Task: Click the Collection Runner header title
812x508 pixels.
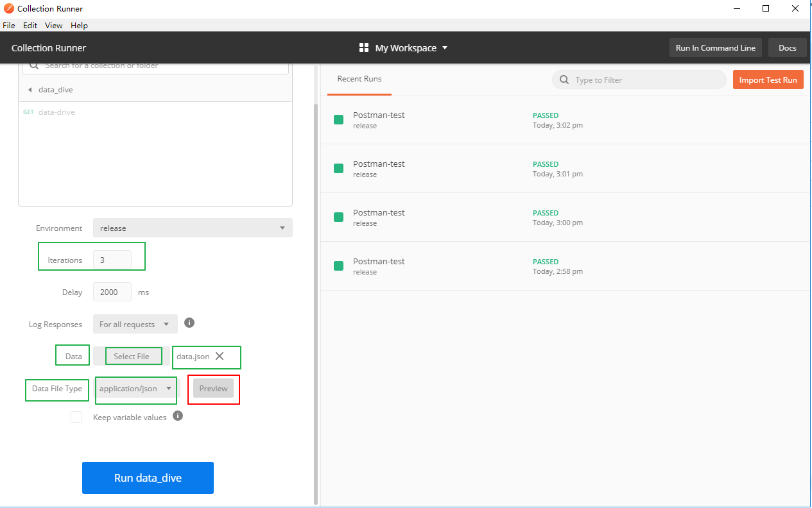Action: coord(49,48)
